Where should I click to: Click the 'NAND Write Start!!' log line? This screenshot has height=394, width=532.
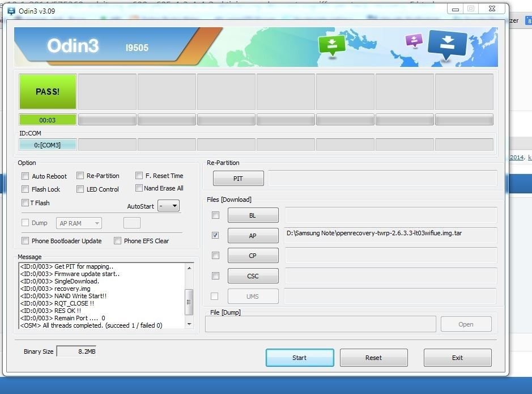point(63,296)
